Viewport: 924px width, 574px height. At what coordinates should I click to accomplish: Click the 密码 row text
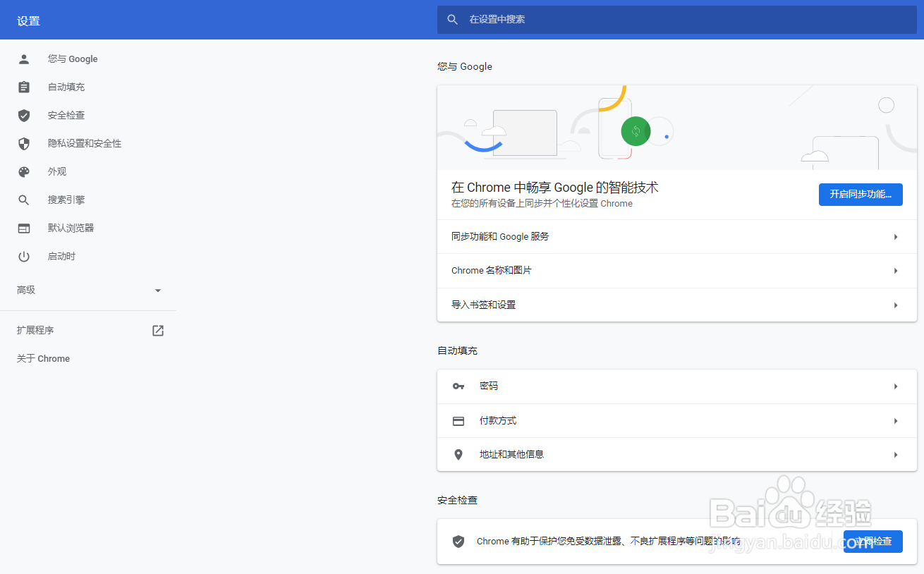489,386
